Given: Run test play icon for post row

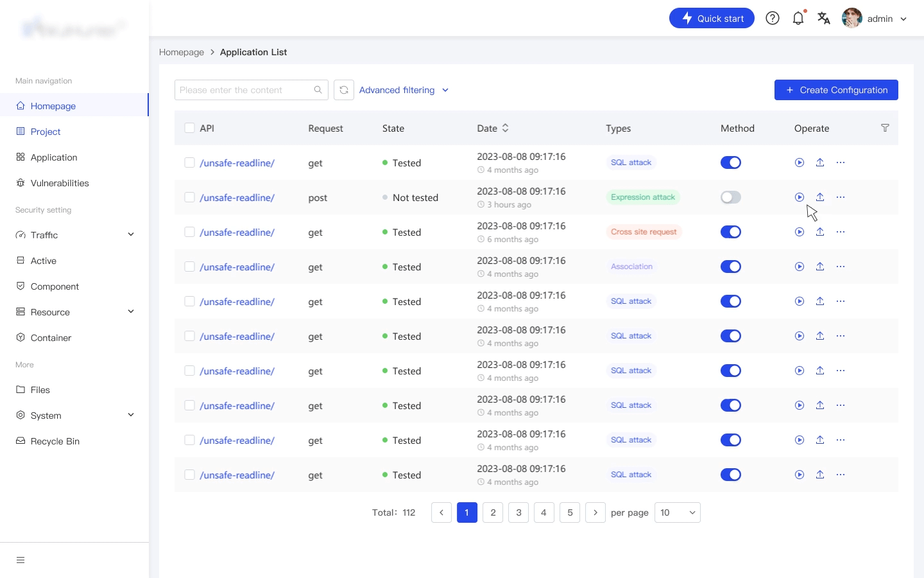Looking at the screenshot, I should pos(800,197).
